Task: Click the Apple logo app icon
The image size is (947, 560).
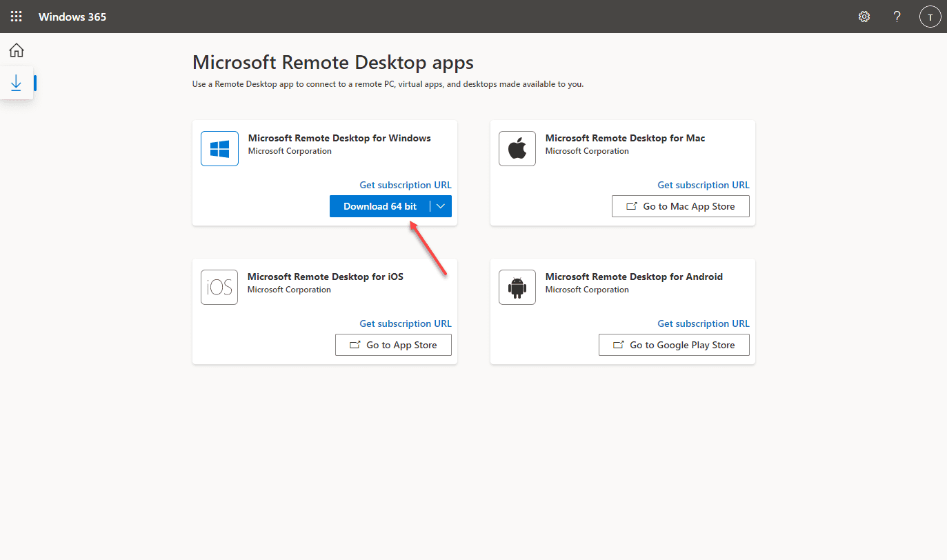Action: (517, 149)
